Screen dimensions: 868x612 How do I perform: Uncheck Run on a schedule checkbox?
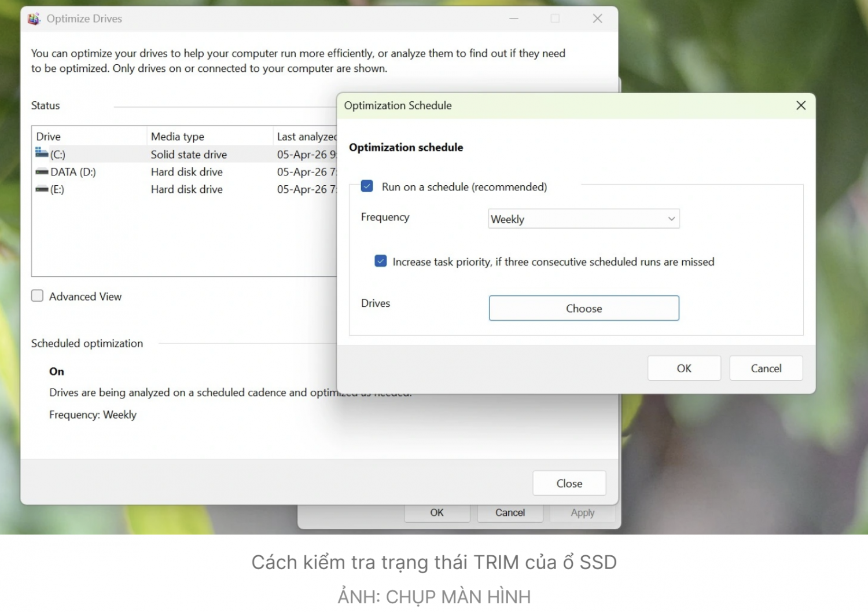pos(367,186)
